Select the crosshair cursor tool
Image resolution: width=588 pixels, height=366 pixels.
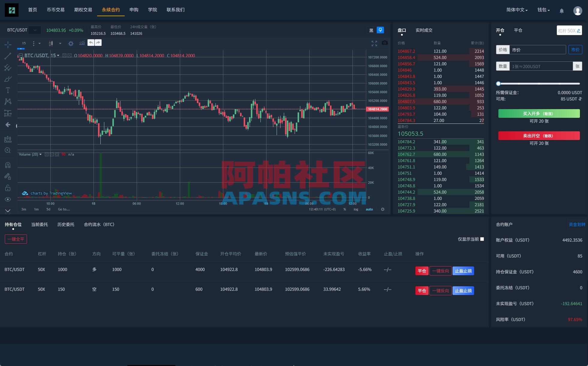coord(8,44)
